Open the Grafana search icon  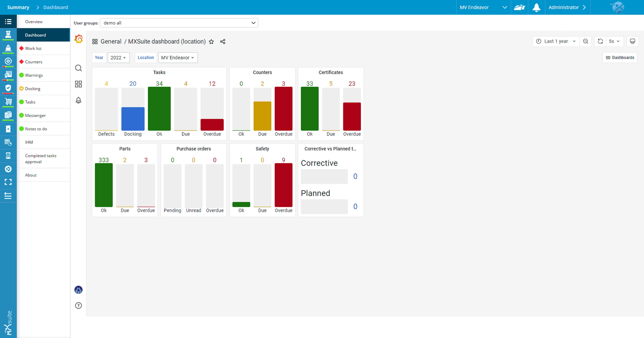[78, 68]
